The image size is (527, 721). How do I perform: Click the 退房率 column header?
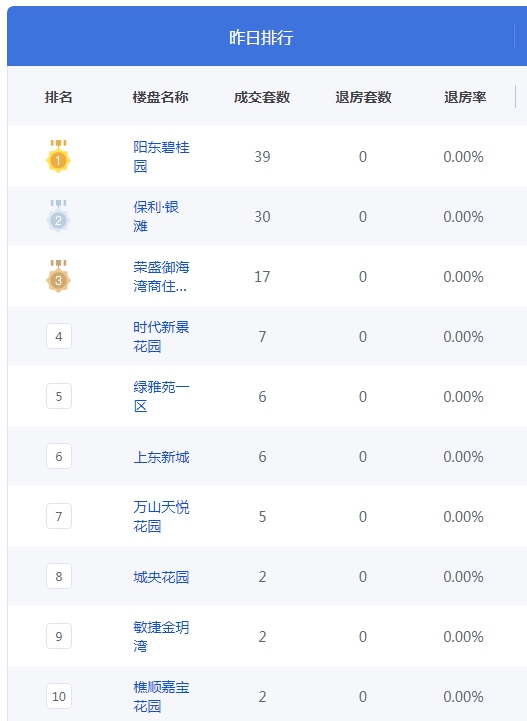pyautogui.click(x=465, y=97)
